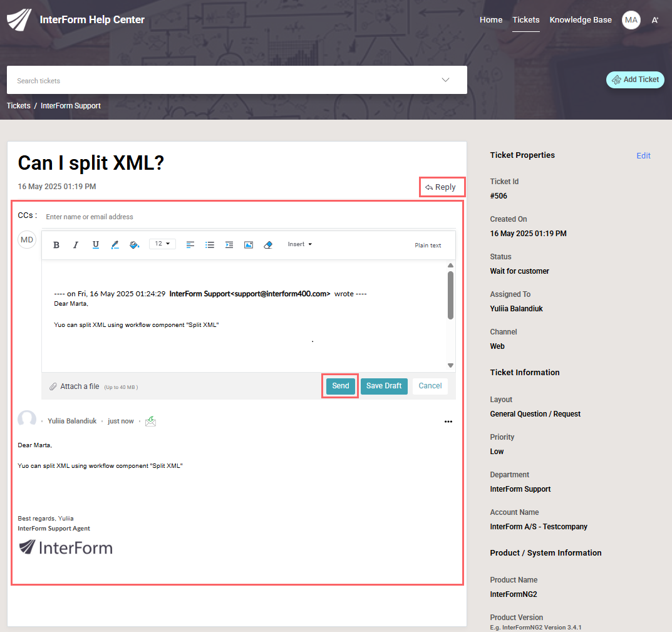Viewport: 672px width, 632px height.
Task: Go to Tickets breadcrumb
Action: pyautogui.click(x=18, y=105)
